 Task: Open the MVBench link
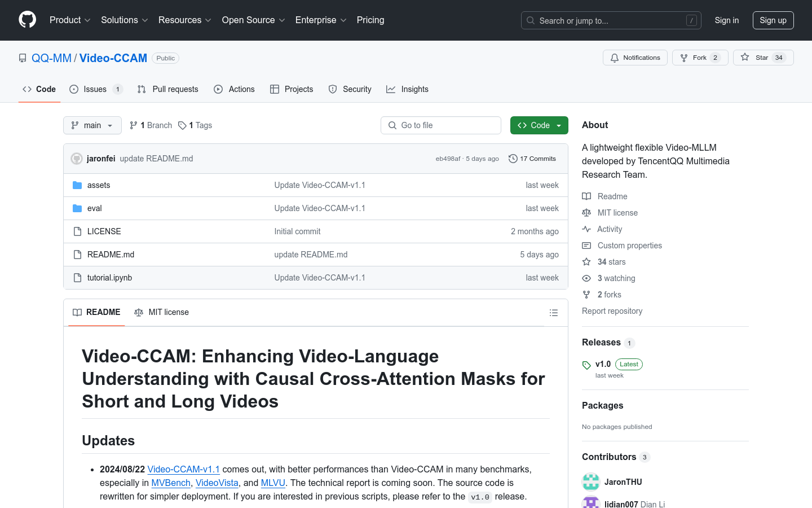(171, 483)
